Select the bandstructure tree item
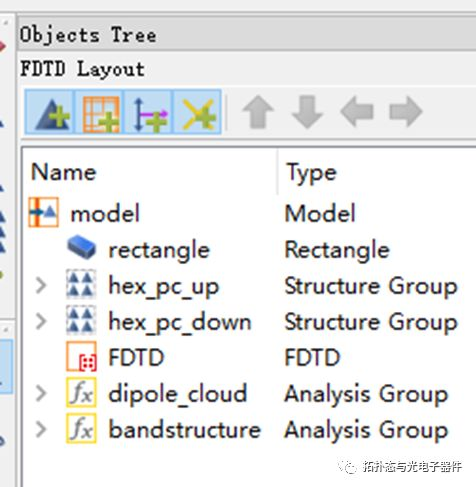This screenshot has height=487, width=476. point(185,429)
